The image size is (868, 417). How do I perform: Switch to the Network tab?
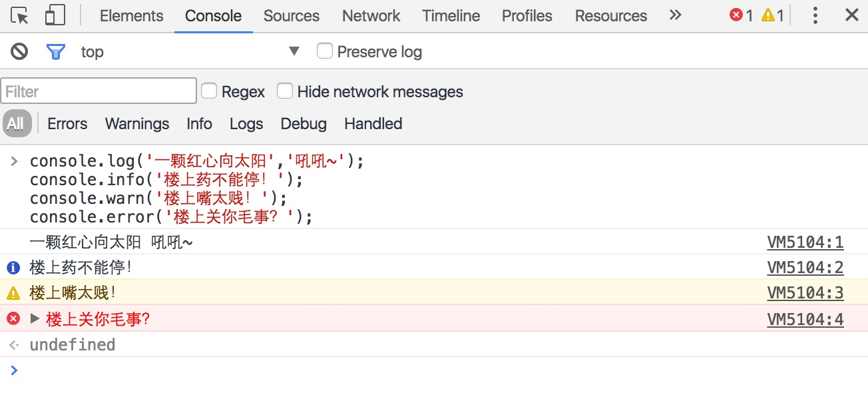[x=371, y=16]
